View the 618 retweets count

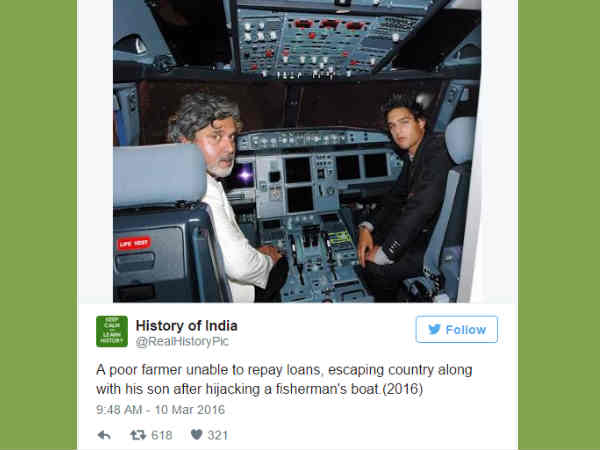pos(161,435)
